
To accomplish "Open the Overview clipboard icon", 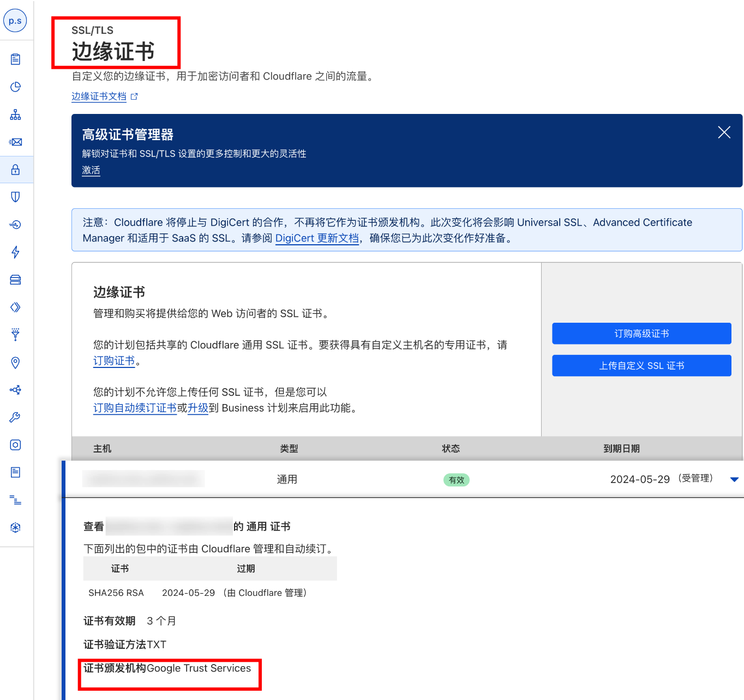I will click(x=15, y=59).
